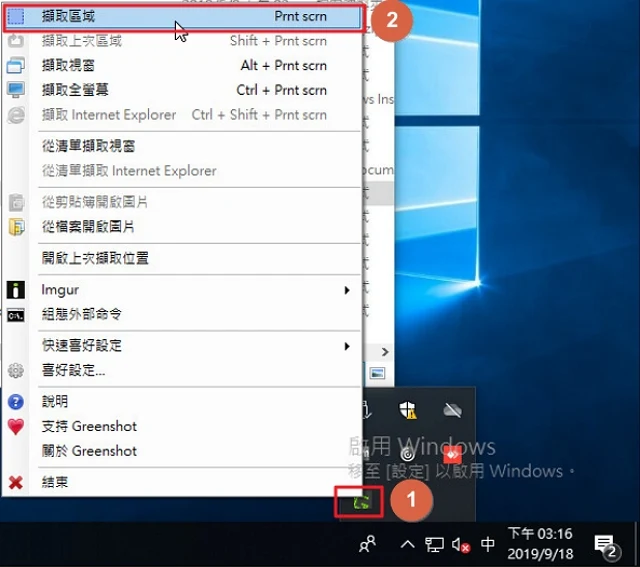Collapse the hidden icons tray chevron

pos(407,544)
